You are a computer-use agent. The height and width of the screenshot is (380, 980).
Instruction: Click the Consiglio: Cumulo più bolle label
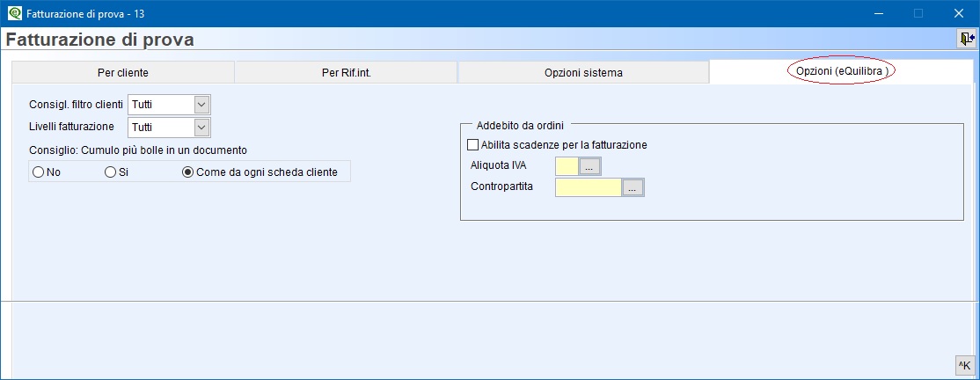[x=138, y=150]
